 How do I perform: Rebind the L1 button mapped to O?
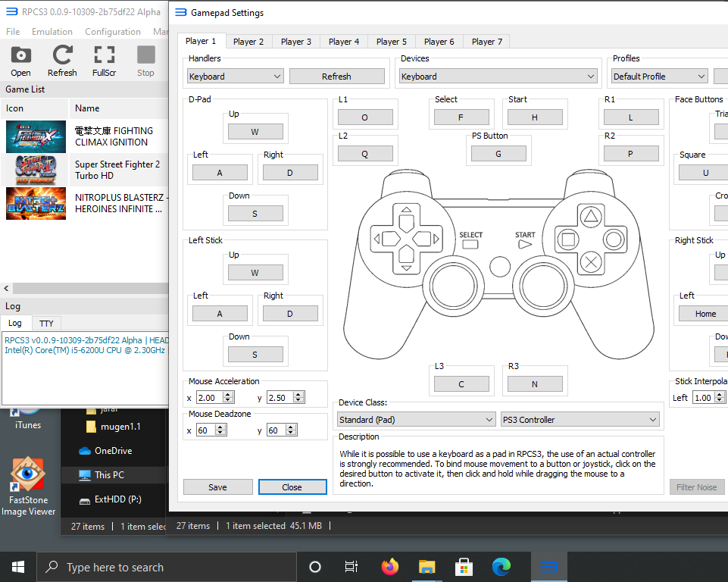(x=365, y=117)
